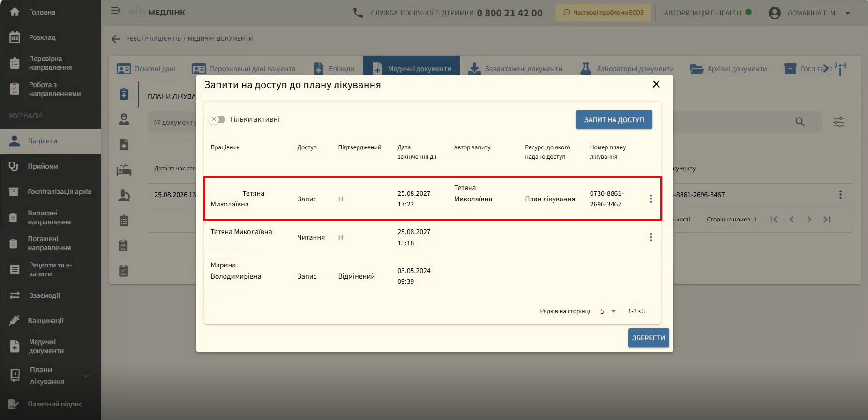Click the 'Часткові проблеми ЕСОЗ' warning badge
Viewport: 868px width, 420px height.
click(603, 13)
